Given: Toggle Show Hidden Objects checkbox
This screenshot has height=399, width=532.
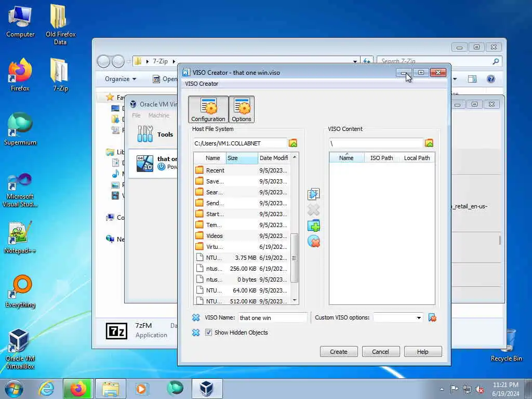Looking at the screenshot, I should [208, 332].
